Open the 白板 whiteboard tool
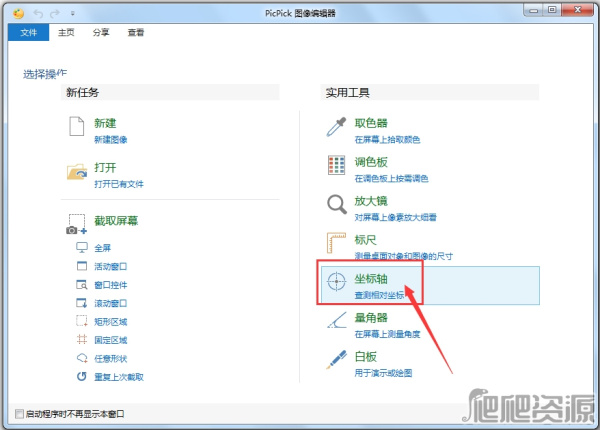 (x=365, y=357)
